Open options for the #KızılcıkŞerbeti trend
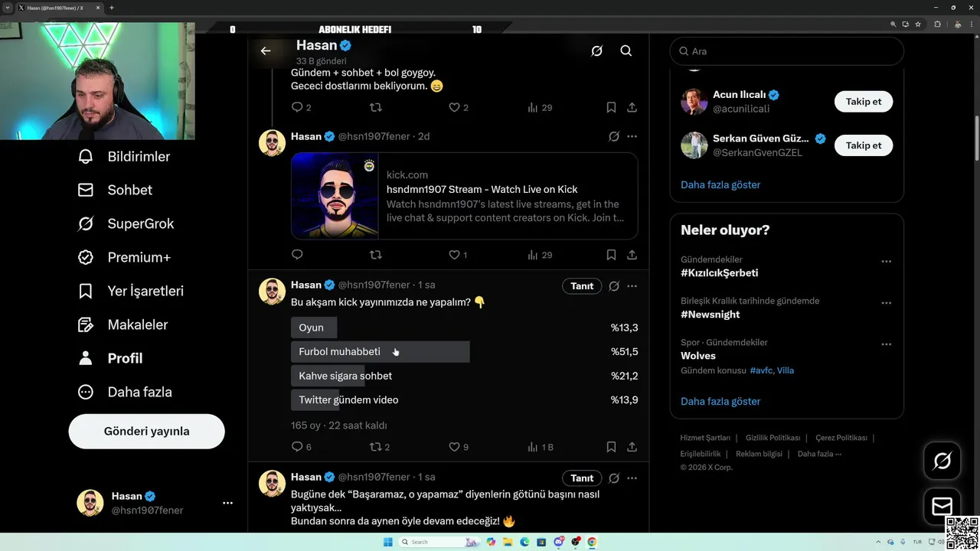The image size is (980, 551). pyautogui.click(x=886, y=262)
